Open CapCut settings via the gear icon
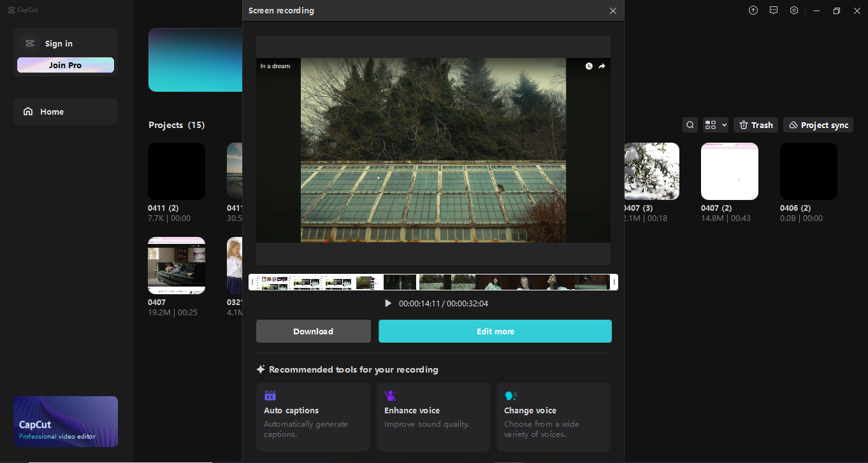Image resolution: width=868 pixels, height=463 pixels. point(793,10)
